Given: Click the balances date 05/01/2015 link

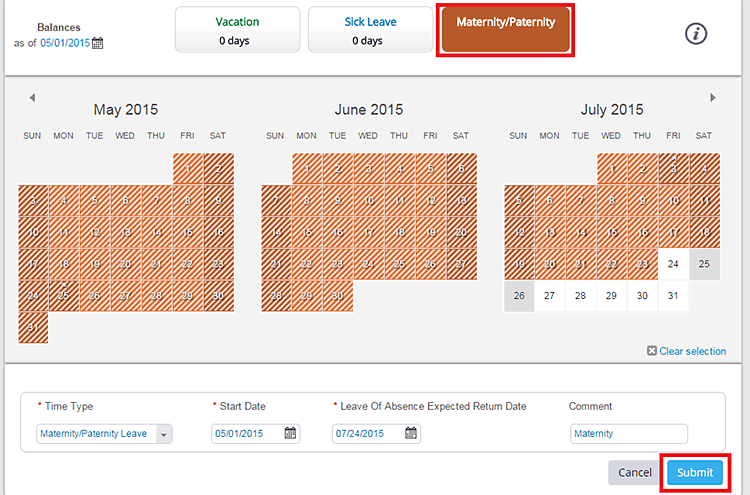Looking at the screenshot, I should coord(65,44).
